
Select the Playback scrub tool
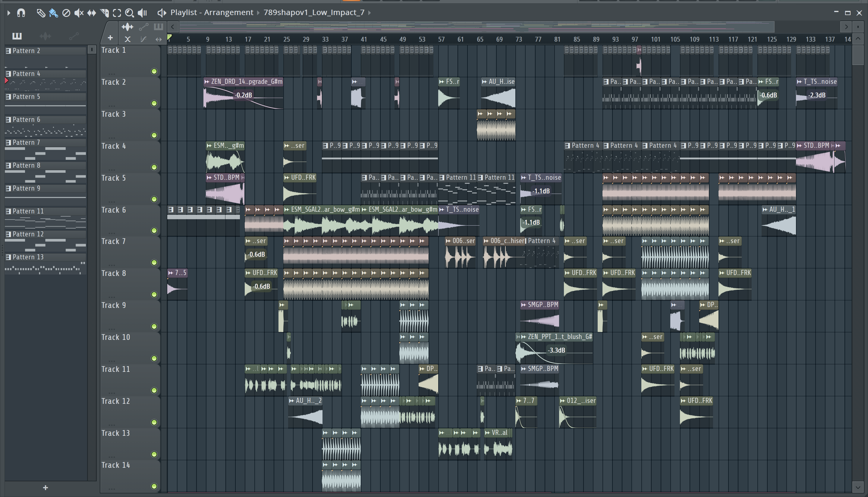142,13
